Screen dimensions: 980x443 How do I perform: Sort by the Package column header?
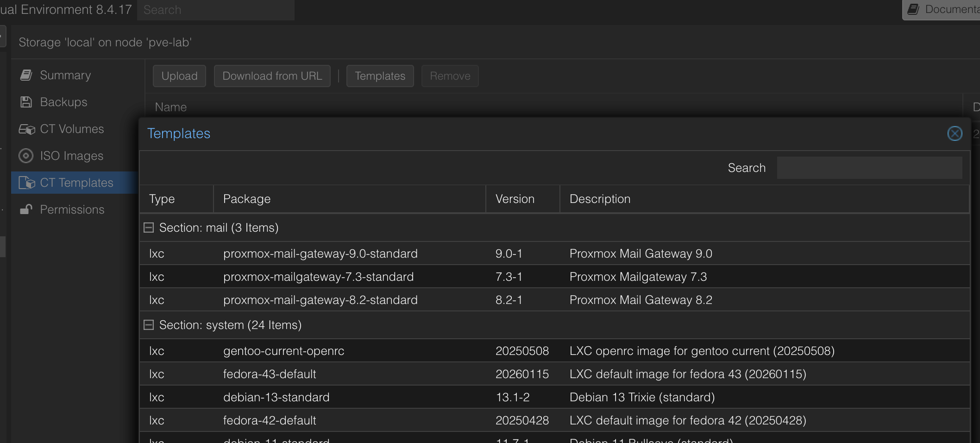pos(349,199)
